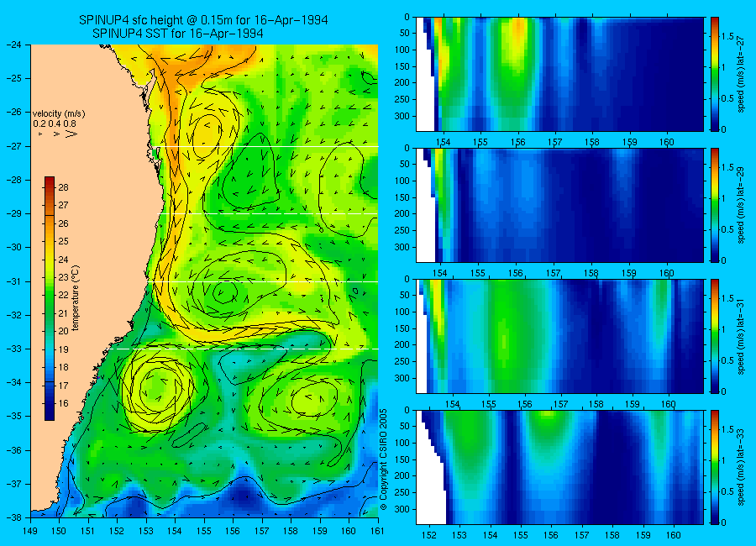The image size is (756, 546).
Task: Click the white section line at −29 on map
Action: click(268, 213)
